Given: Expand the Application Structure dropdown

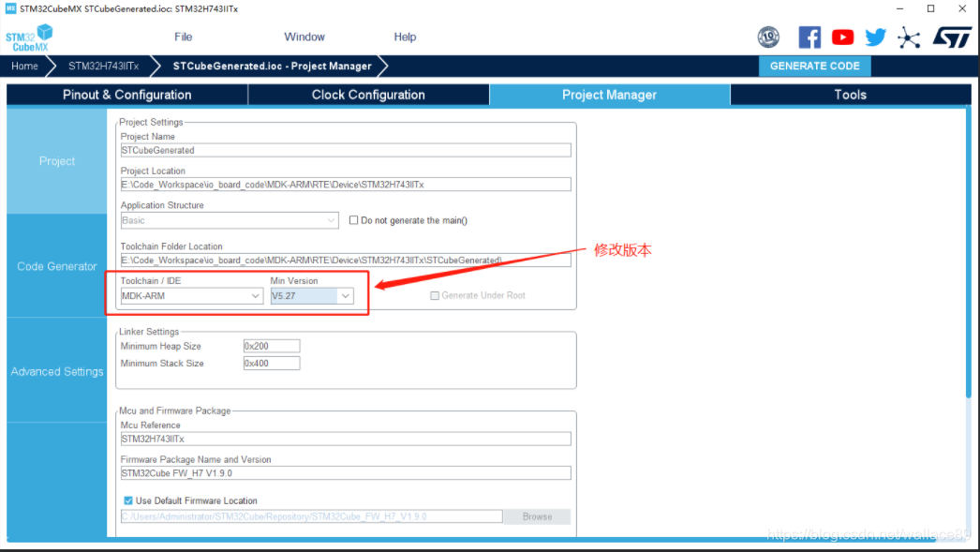Looking at the screenshot, I should pyautogui.click(x=331, y=219).
